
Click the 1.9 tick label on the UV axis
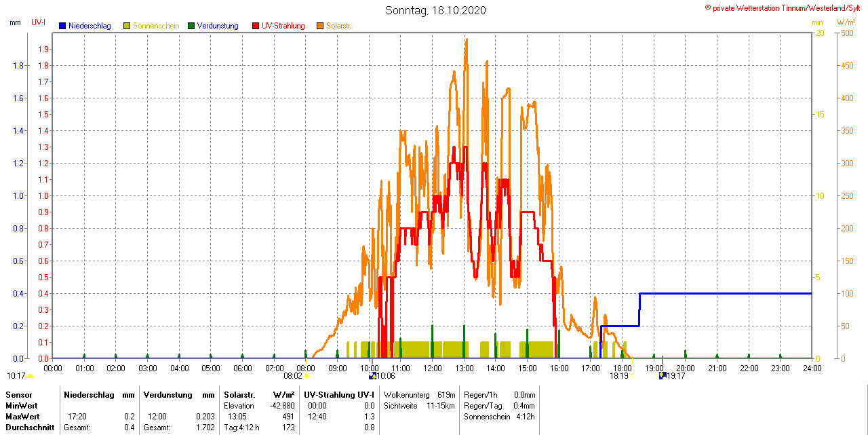click(x=43, y=49)
